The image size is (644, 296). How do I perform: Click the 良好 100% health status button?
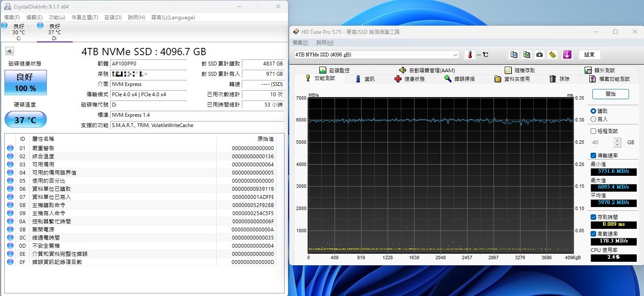(x=26, y=82)
